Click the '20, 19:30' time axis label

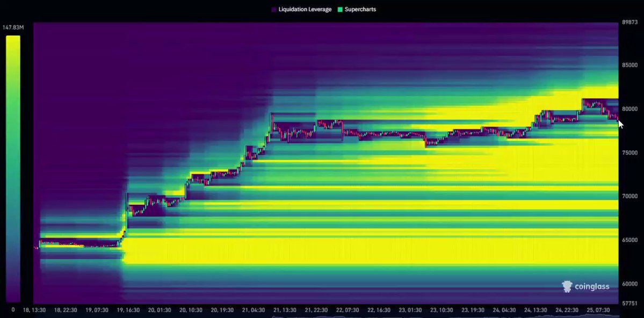(x=222, y=310)
